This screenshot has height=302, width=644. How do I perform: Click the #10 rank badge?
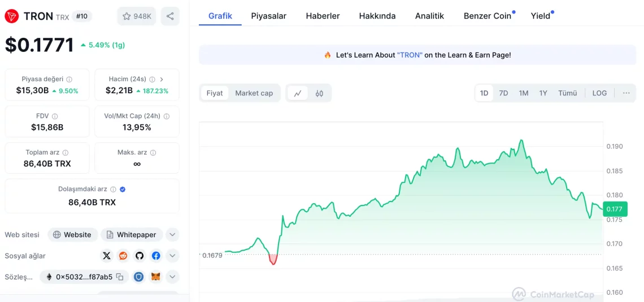click(x=82, y=16)
